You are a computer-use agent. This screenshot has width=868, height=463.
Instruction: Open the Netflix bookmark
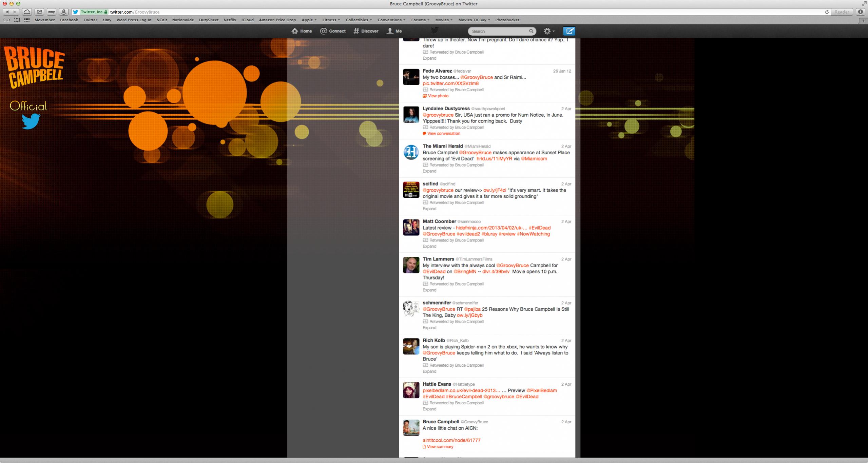click(x=230, y=20)
